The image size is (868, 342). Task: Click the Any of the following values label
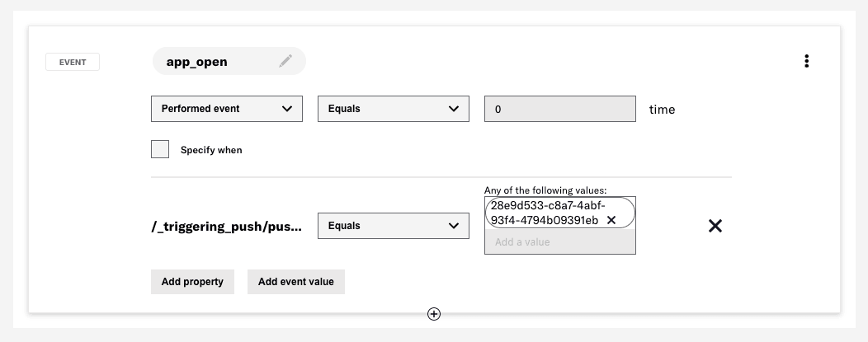545,190
